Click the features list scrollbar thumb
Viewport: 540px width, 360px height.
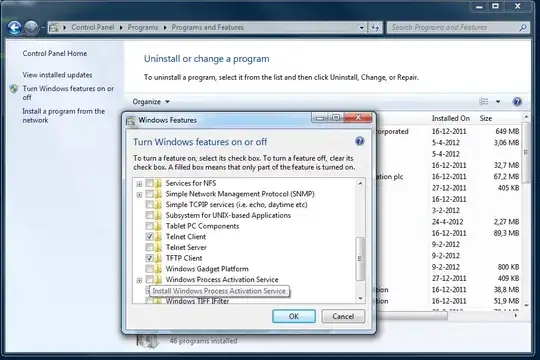click(360, 258)
